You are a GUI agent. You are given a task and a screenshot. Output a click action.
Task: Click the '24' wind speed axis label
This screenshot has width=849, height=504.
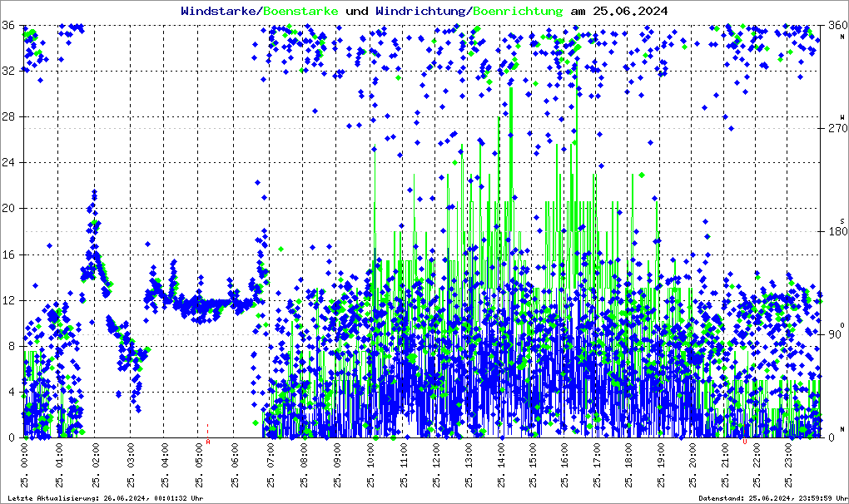tap(8, 162)
